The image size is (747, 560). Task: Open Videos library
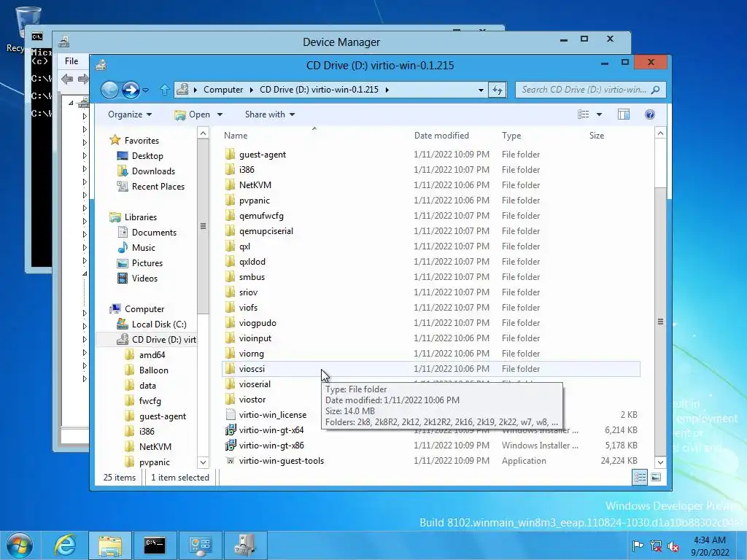(x=144, y=278)
